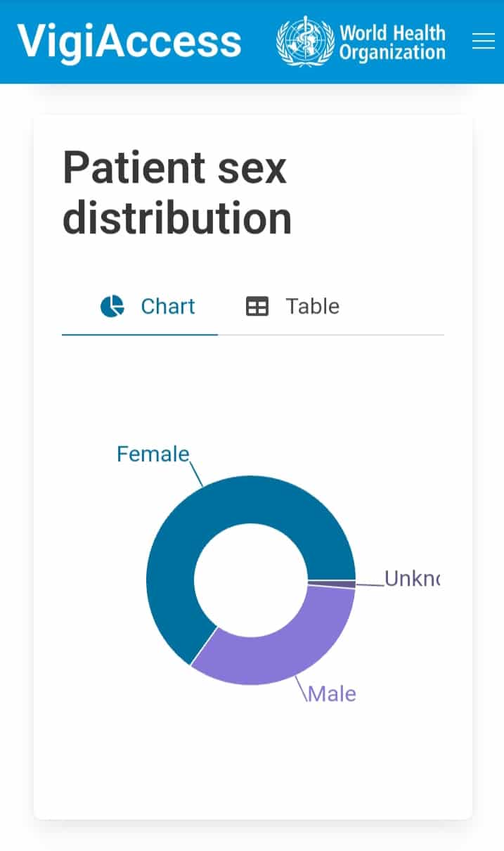Click the Male chart label
This screenshot has height=851, width=504.
point(332,694)
